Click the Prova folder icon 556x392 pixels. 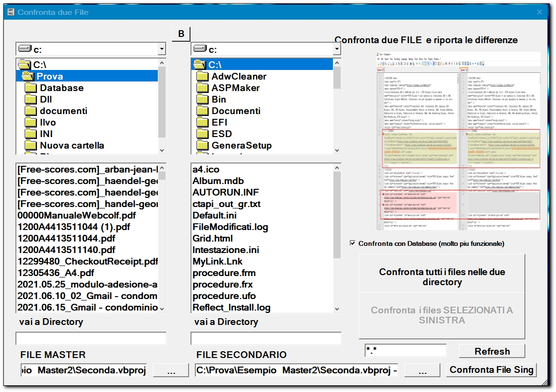pos(28,76)
